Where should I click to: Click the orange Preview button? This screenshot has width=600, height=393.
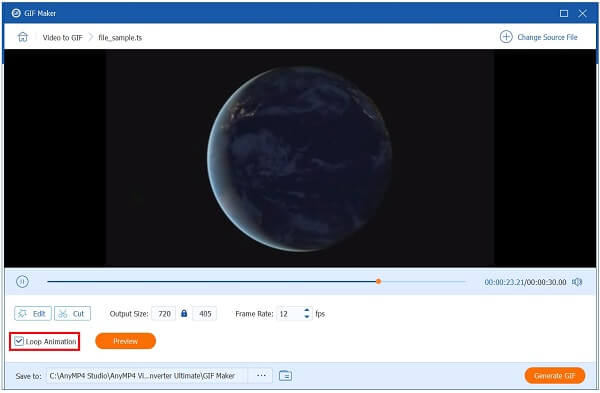pos(126,341)
